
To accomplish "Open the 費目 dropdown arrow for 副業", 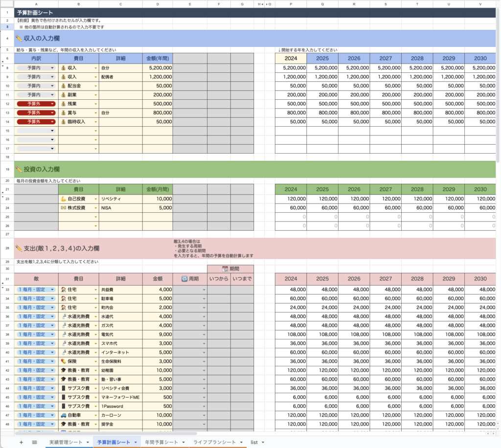I will coord(96,95).
